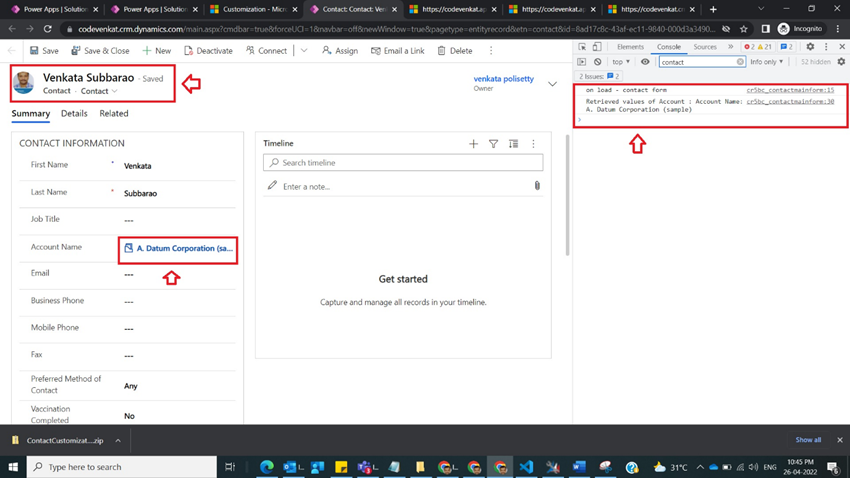Toggle DevTools device toolbar
850x478 pixels.
click(597, 47)
